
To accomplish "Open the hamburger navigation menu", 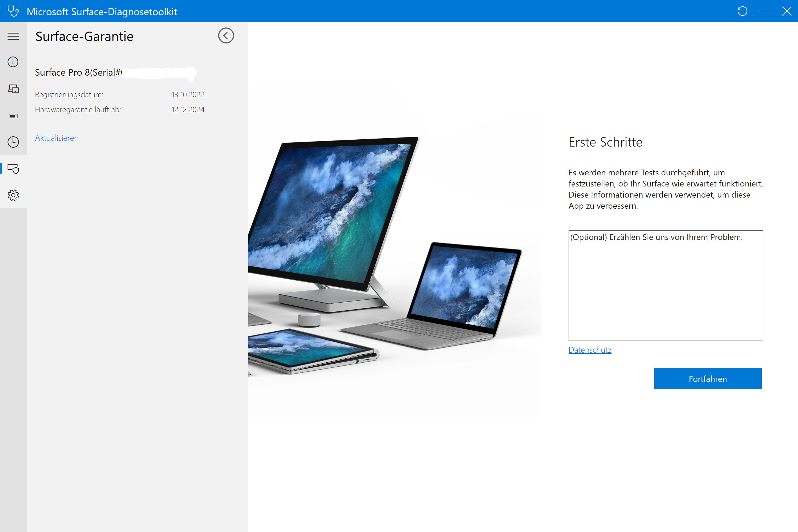I will coord(13,36).
